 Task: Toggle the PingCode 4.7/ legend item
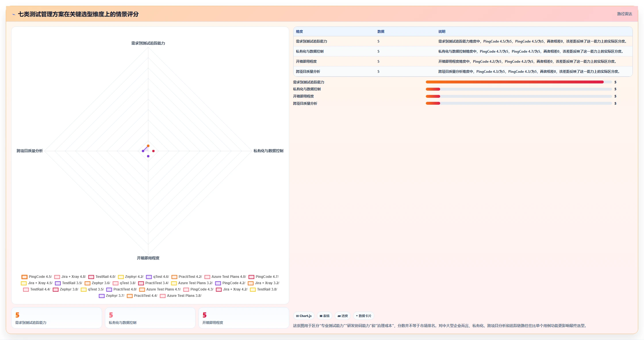coord(263,277)
